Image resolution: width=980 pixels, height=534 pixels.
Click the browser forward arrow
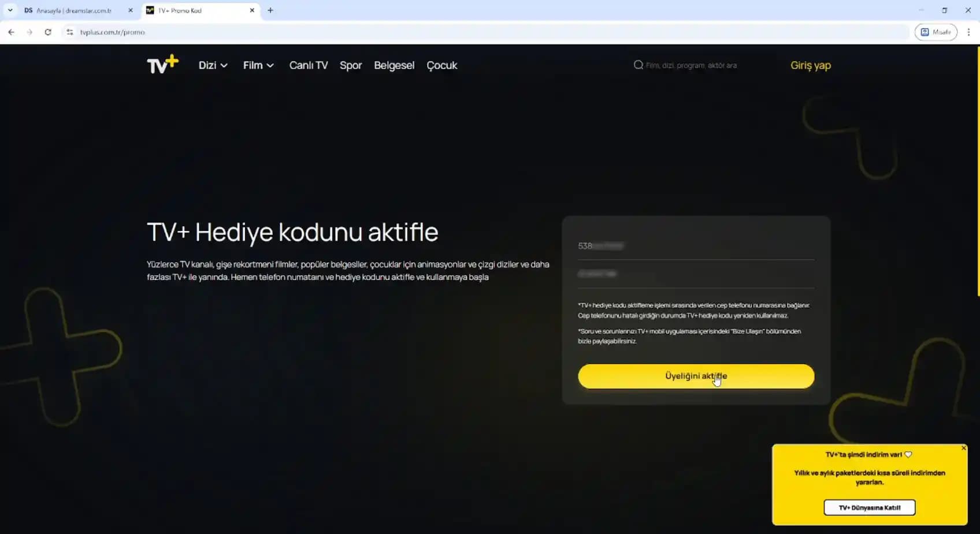tap(29, 32)
